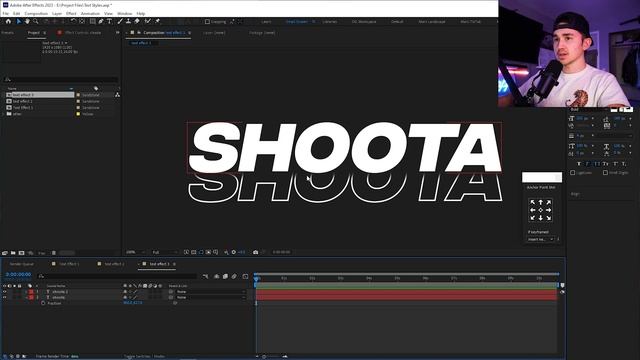640x360 pixels.
Task: Click the trash icon in Project panel
Action: coord(53,253)
